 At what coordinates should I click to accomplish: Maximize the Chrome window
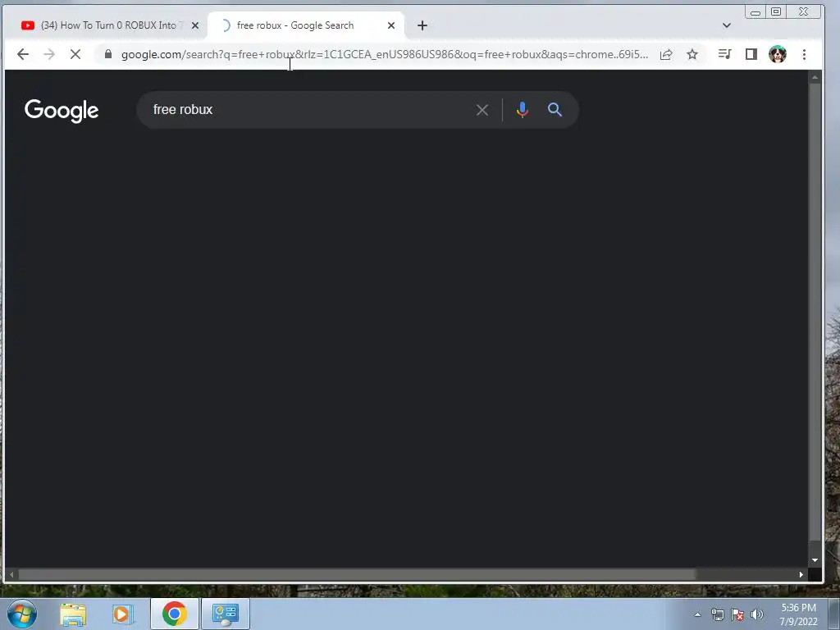tap(776, 11)
